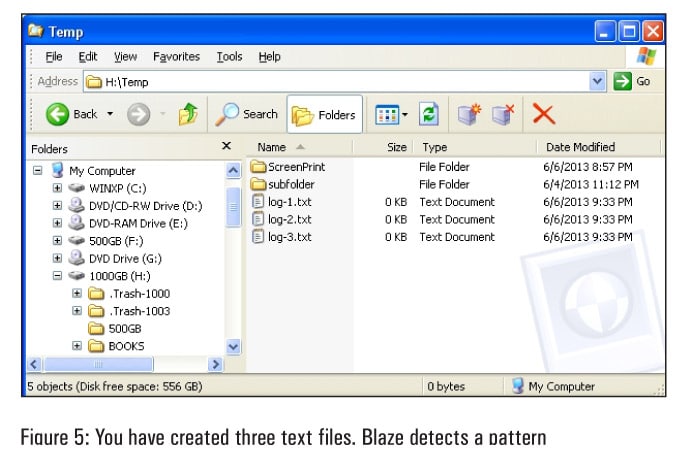Toggle the Folders pane button

click(323, 115)
